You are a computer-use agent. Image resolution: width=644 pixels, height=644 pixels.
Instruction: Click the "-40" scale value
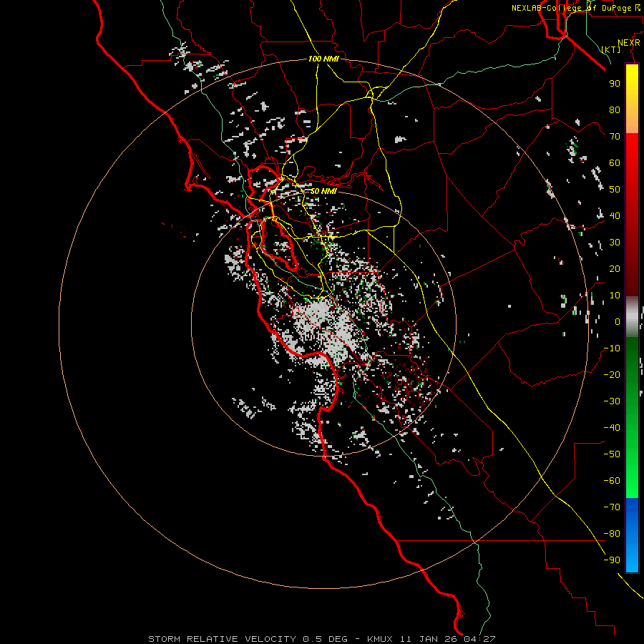(612, 428)
